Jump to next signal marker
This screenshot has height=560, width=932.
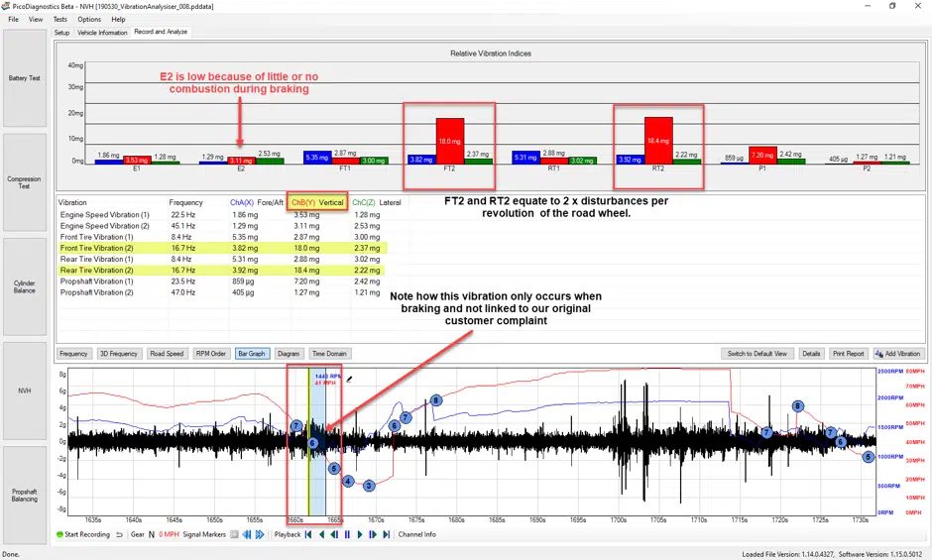point(260,534)
